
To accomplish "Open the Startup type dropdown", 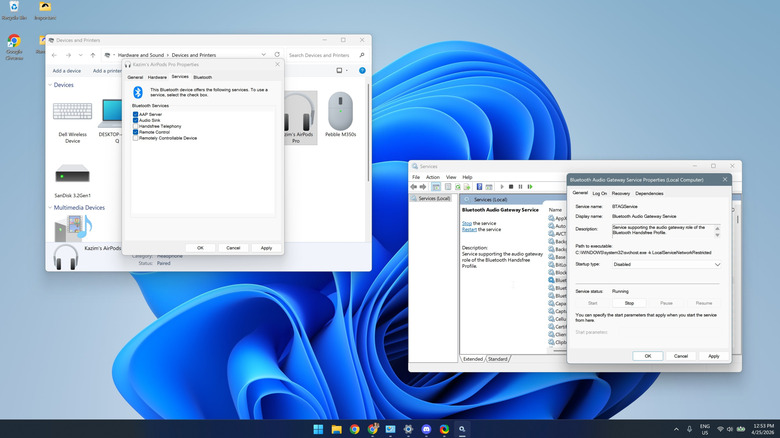I will pos(667,264).
